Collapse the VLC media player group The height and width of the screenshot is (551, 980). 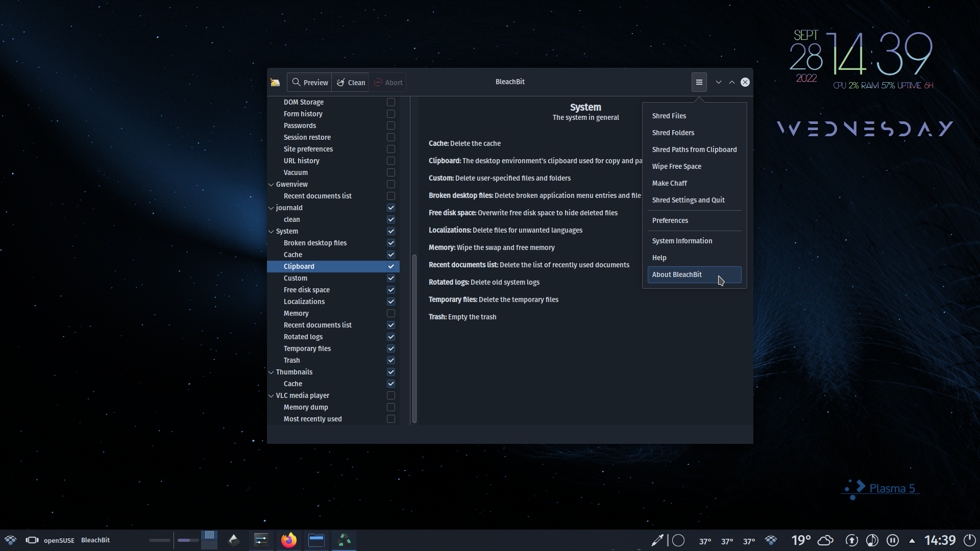(x=271, y=395)
